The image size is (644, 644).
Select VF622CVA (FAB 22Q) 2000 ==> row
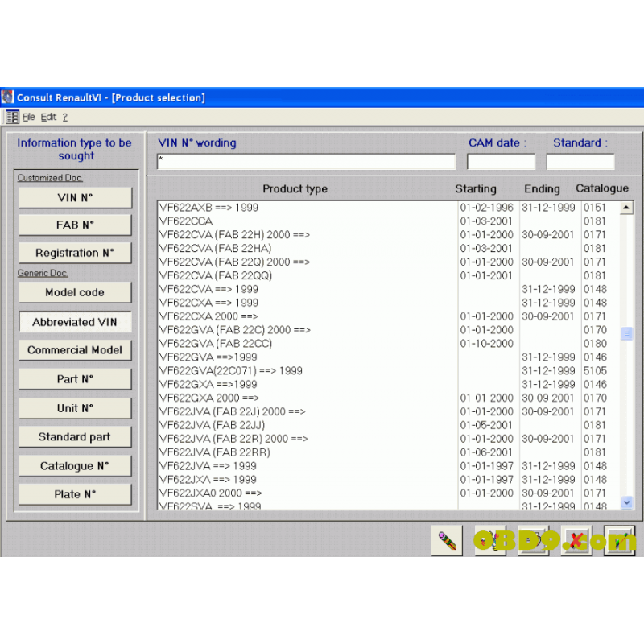pos(389,262)
